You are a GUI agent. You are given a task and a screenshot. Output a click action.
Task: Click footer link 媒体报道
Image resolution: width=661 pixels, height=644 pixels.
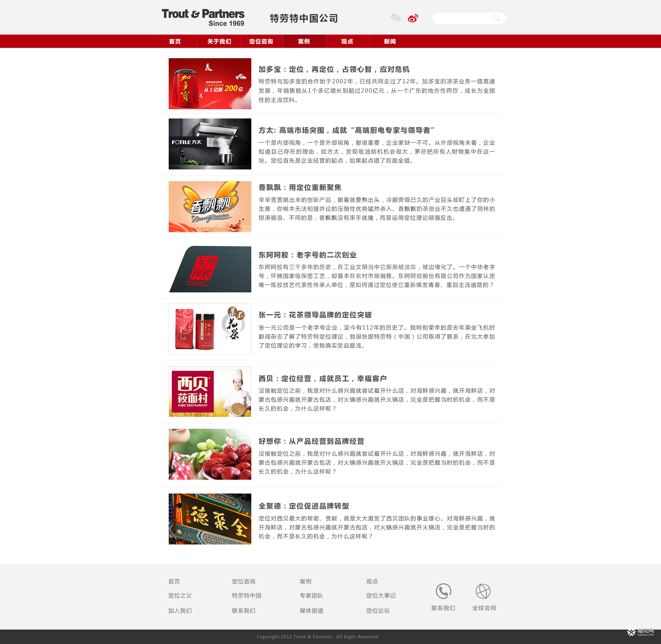tap(311, 611)
